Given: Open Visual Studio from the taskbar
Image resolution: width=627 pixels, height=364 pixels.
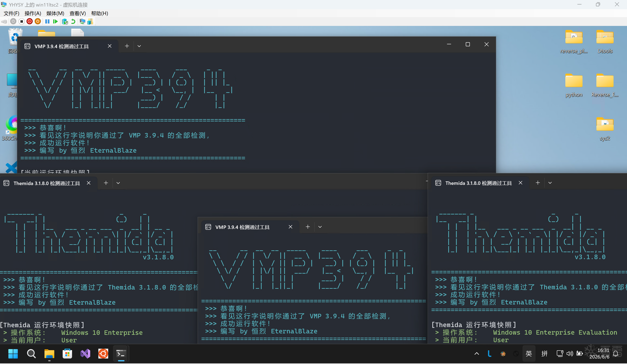Looking at the screenshot, I should click(x=85, y=354).
